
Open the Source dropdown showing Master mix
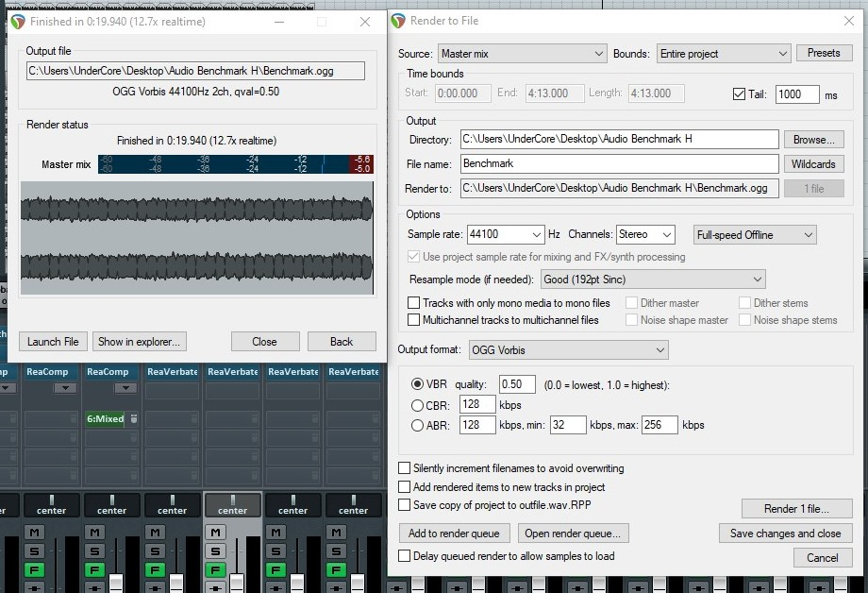pos(522,54)
